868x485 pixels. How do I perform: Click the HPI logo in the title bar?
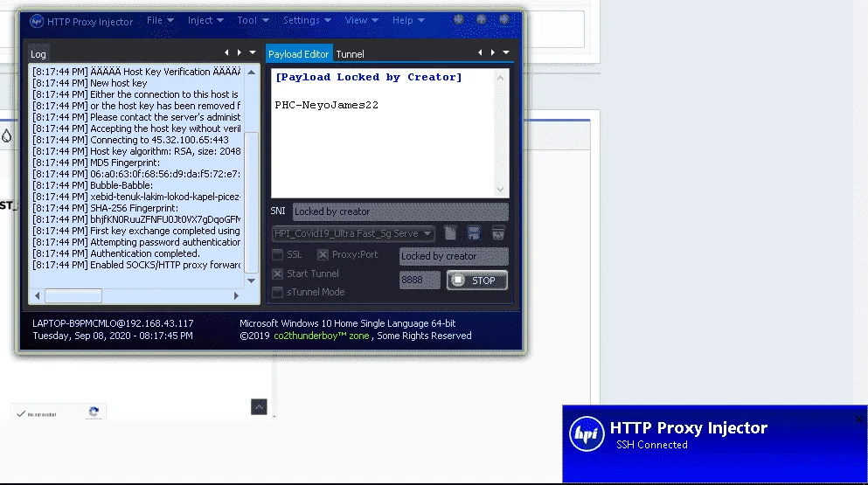coord(37,21)
